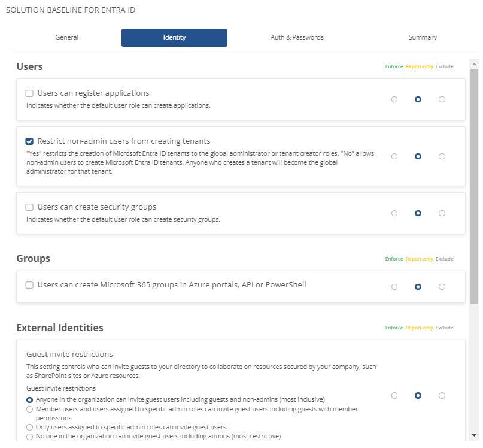The width and height of the screenshot is (483, 448).
Task: Open the Auth & Passwords tab
Action: pos(297,37)
